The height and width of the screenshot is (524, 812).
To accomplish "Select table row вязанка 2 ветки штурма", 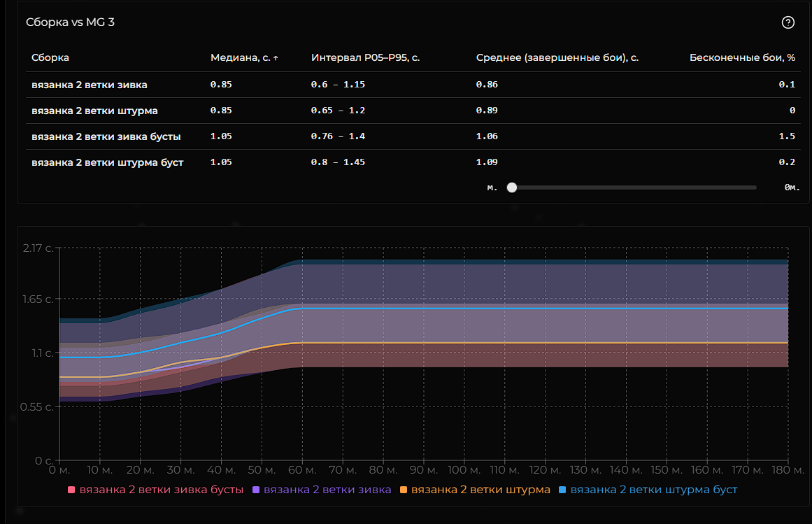I will pyautogui.click(x=94, y=111).
